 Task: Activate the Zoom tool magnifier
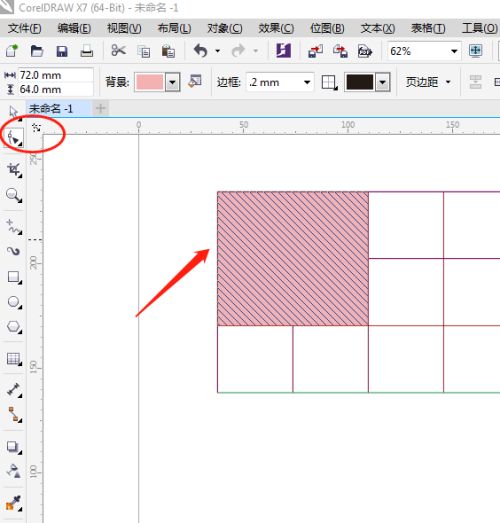14,195
